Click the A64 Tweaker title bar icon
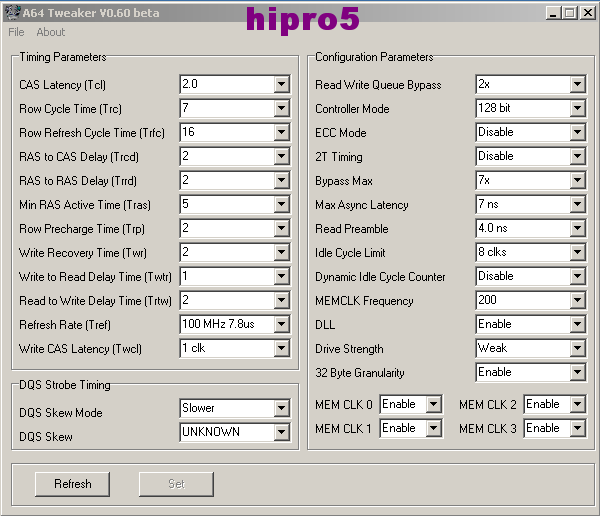The width and height of the screenshot is (600, 516). coord(11,13)
